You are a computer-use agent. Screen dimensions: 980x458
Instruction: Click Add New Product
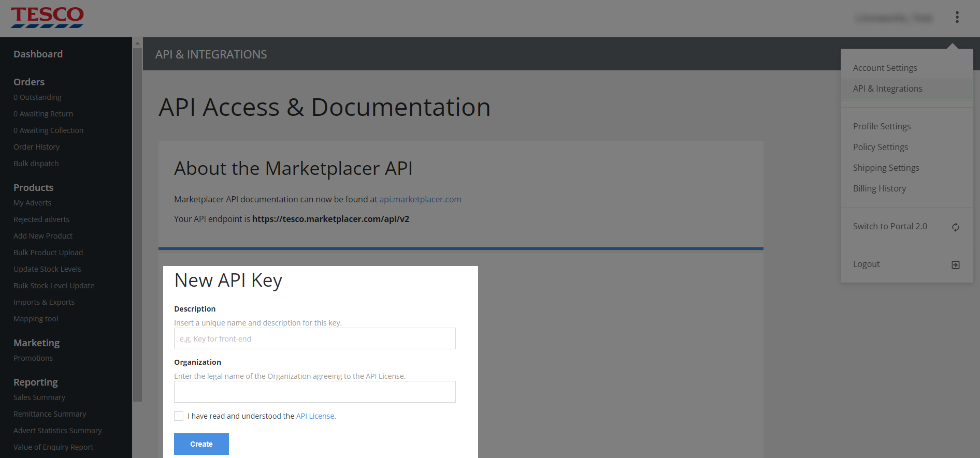click(43, 236)
